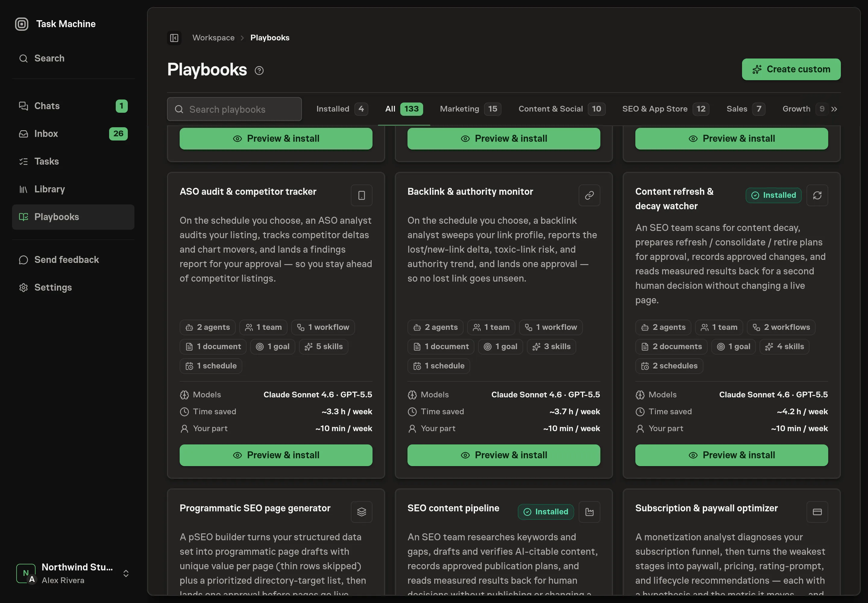Click the ASO audit phone icon

click(361, 195)
